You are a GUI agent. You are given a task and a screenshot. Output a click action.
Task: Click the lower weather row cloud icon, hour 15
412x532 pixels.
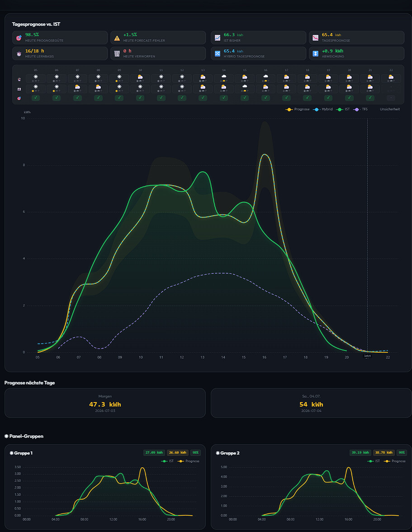245,87
